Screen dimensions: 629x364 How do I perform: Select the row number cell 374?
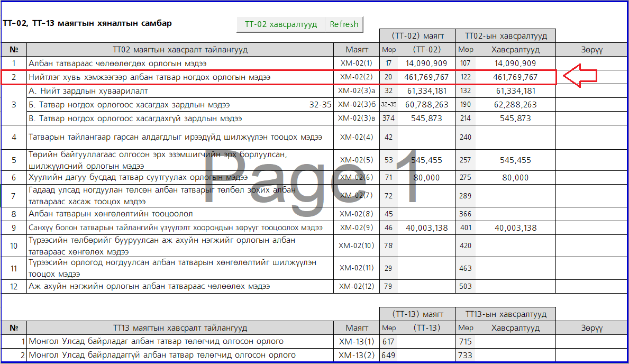coord(389,119)
